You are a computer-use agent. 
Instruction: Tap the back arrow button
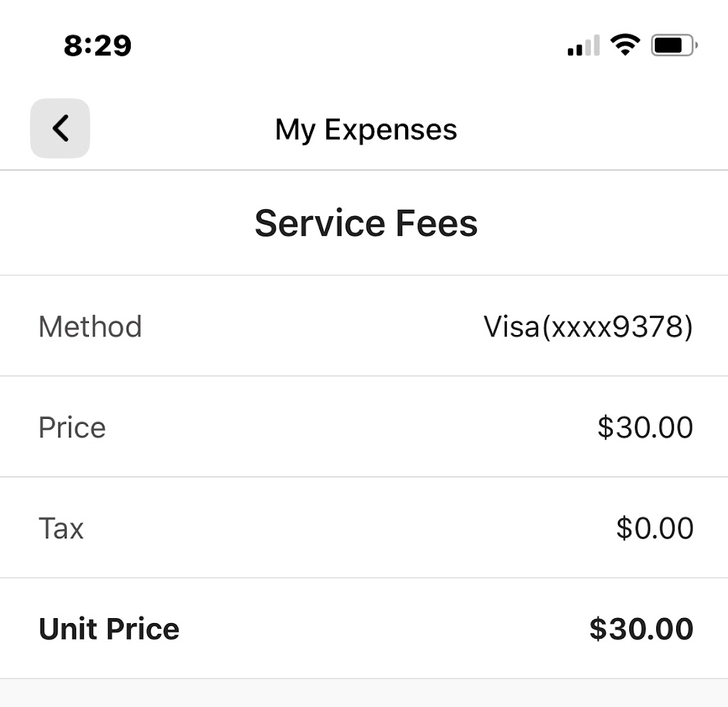pos(60,129)
